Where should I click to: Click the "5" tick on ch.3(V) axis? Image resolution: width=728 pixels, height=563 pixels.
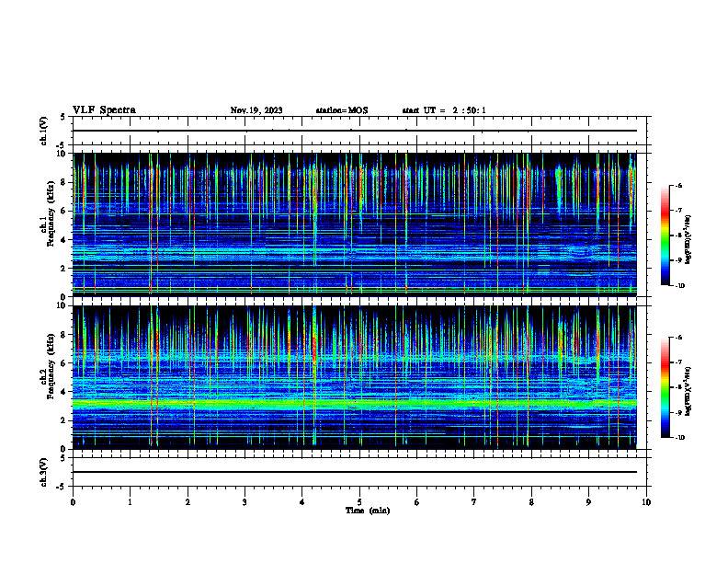(x=63, y=458)
